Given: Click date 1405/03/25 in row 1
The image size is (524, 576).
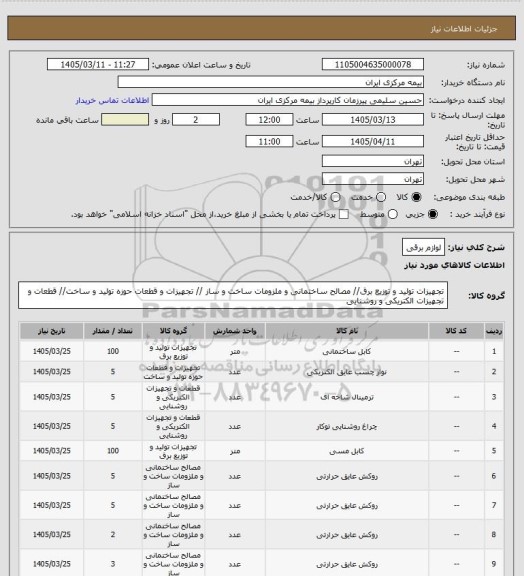Looking at the screenshot, I should (x=51, y=352).
